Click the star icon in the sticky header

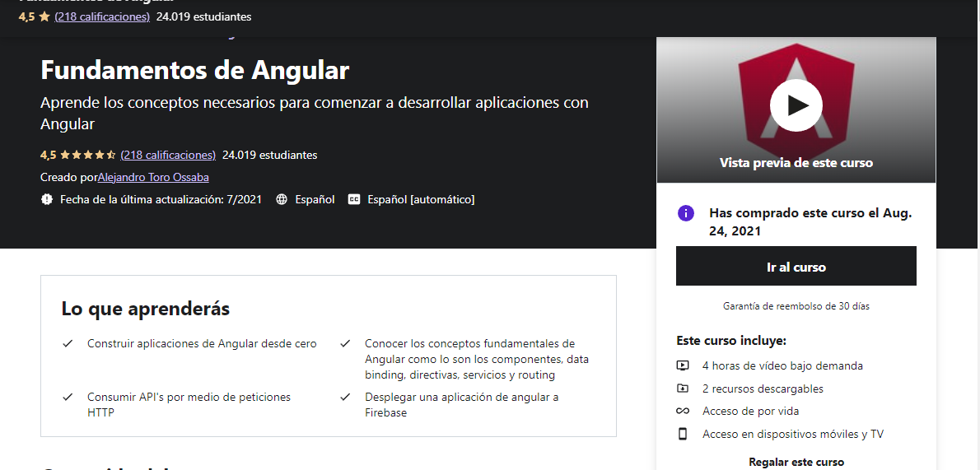pos(44,17)
